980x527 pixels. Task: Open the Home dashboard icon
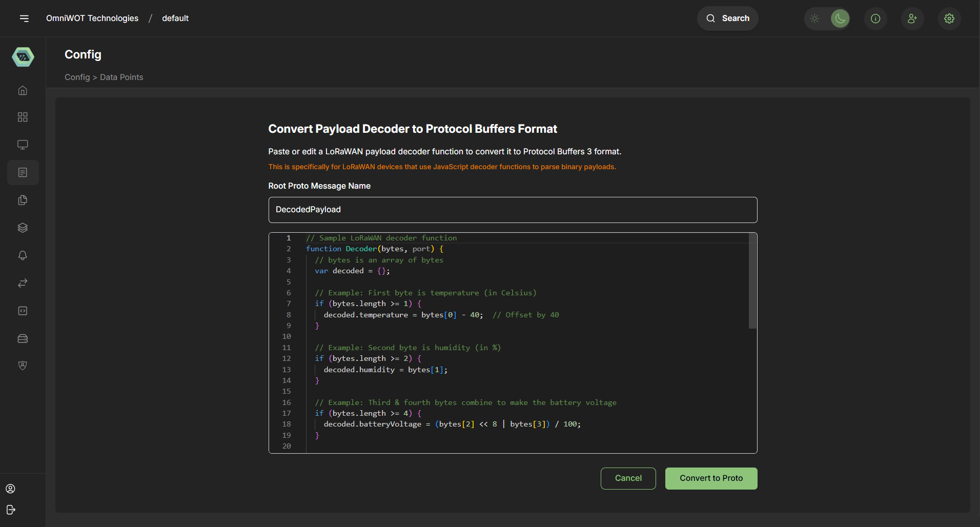[23, 90]
